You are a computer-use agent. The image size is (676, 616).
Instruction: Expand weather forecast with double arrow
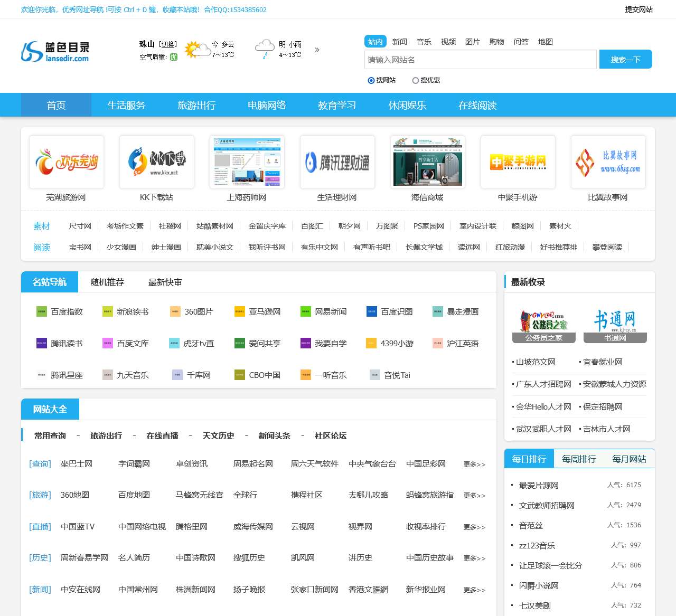click(x=317, y=50)
